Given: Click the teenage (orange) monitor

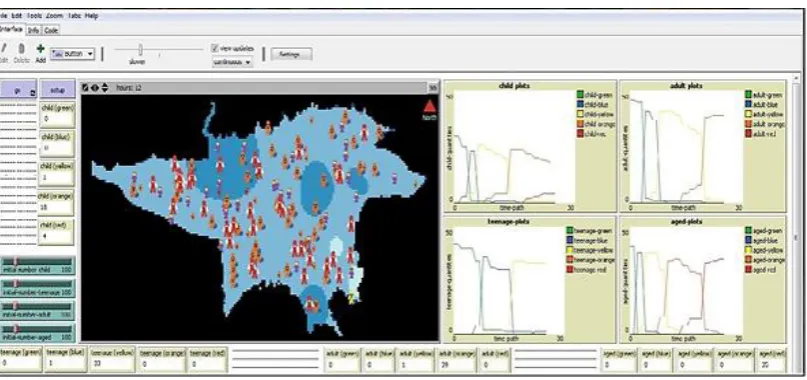Looking at the screenshot, I should [x=161, y=359].
